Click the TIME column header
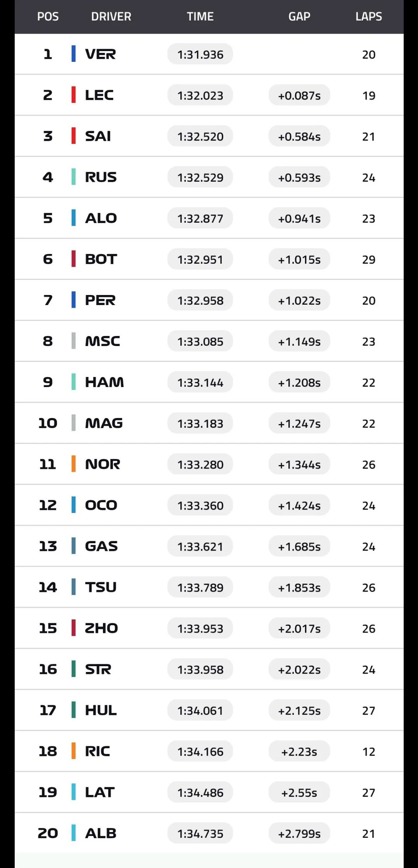 200,17
